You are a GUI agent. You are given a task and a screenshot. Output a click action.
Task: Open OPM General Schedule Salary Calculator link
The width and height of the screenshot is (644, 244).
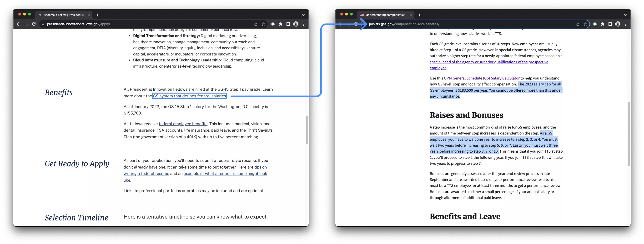[482, 78]
